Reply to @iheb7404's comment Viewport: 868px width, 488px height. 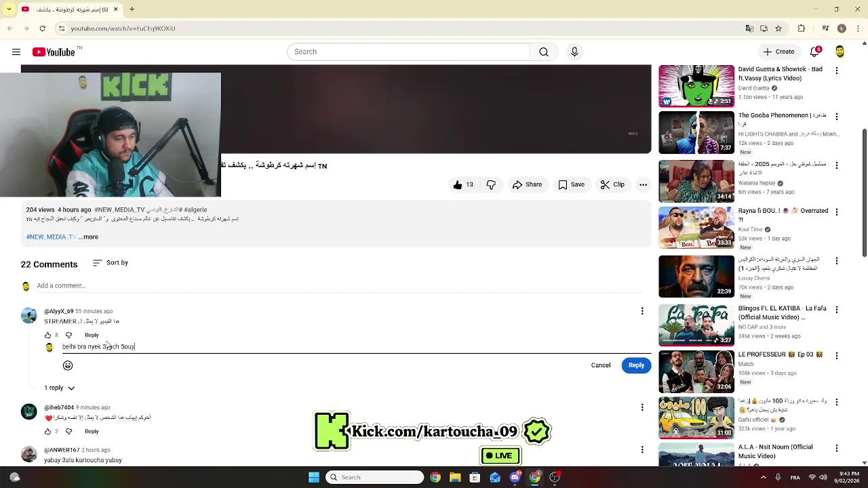tap(92, 432)
